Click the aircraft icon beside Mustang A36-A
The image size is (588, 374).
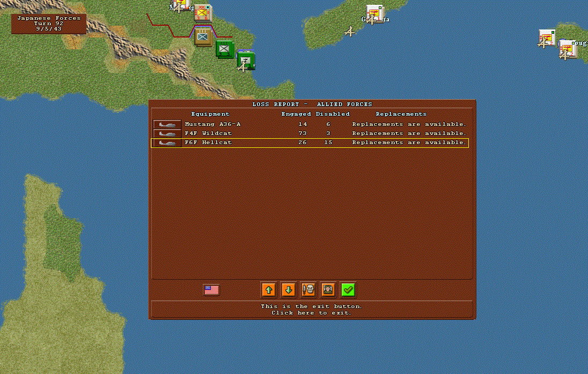(167, 124)
